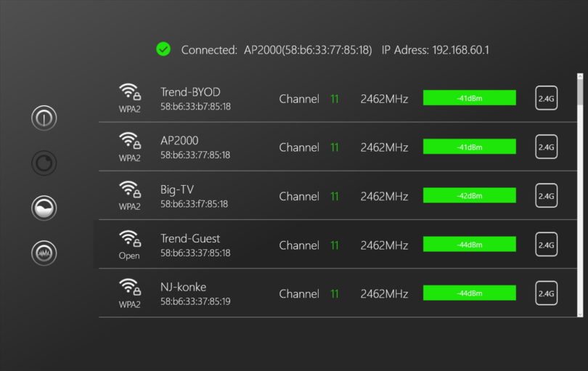The width and height of the screenshot is (588, 371).
Task: Click the Wi-Fi lock icon for Big-TV
Action: [x=130, y=189]
